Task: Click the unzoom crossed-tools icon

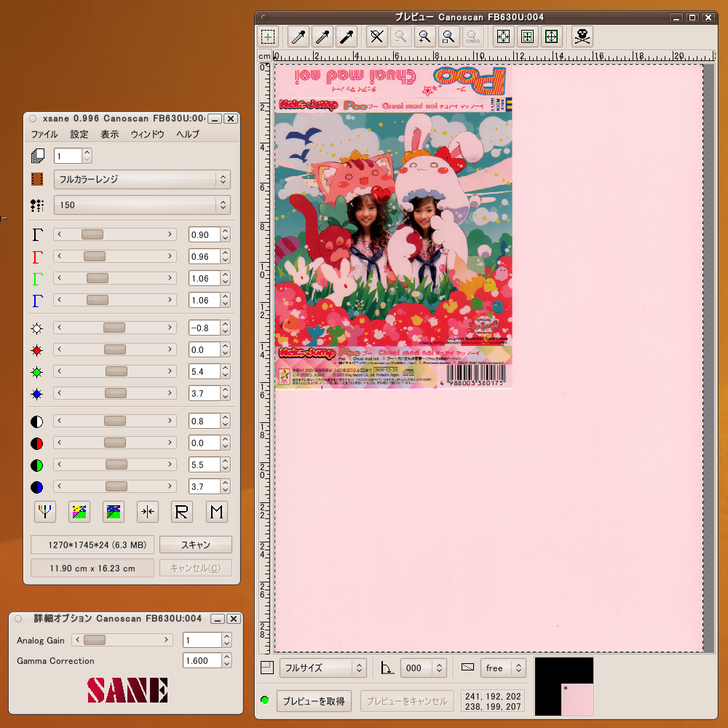Action: [x=377, y=36]
